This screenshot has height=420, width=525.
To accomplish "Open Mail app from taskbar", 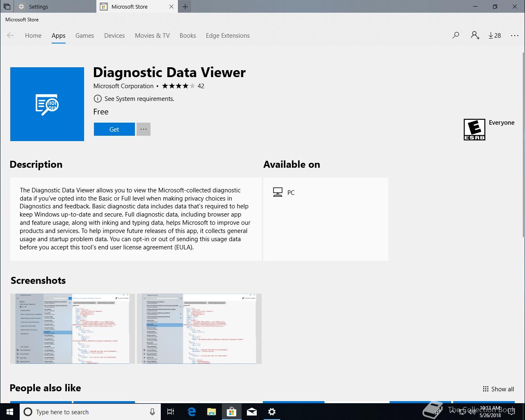I will [x=252, y=412].
